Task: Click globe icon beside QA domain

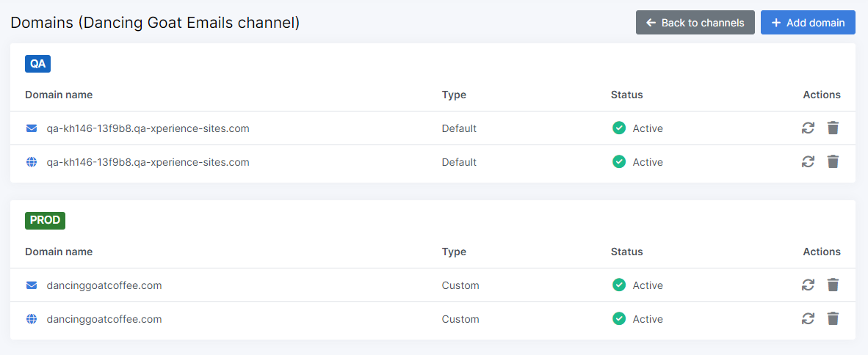Action: pos(32,162)
